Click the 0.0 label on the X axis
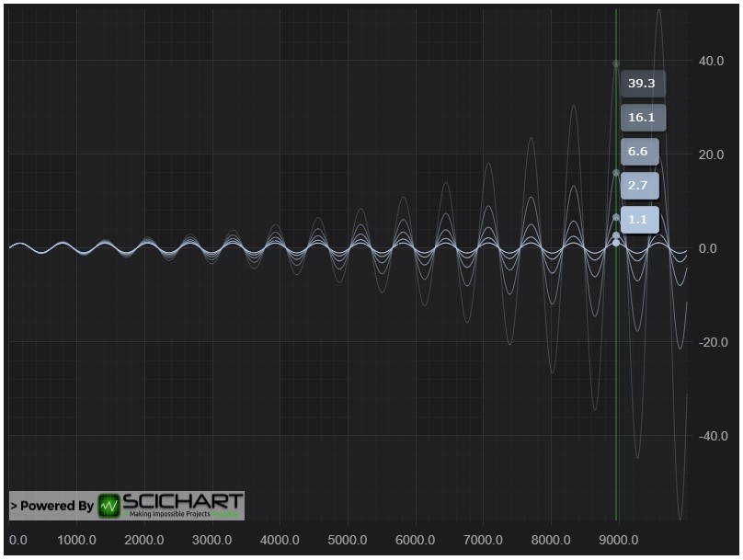This screenshot has width=743, height=560. (17, 540)
